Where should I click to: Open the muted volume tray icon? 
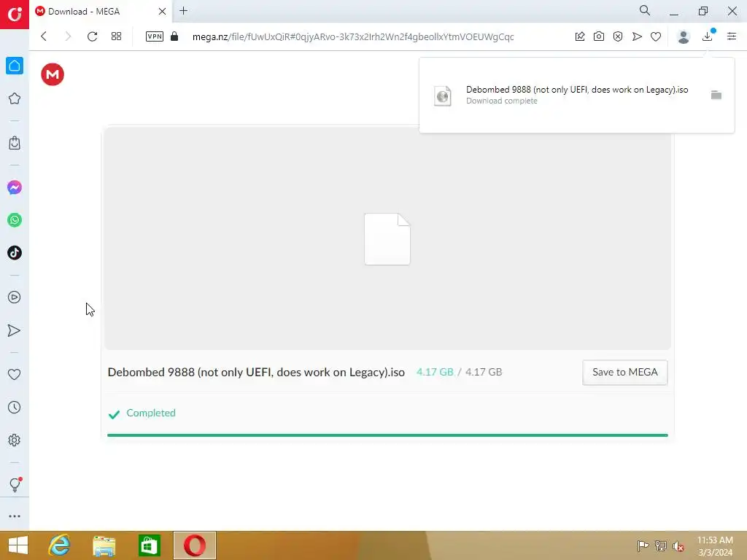[x=678, y=546]
